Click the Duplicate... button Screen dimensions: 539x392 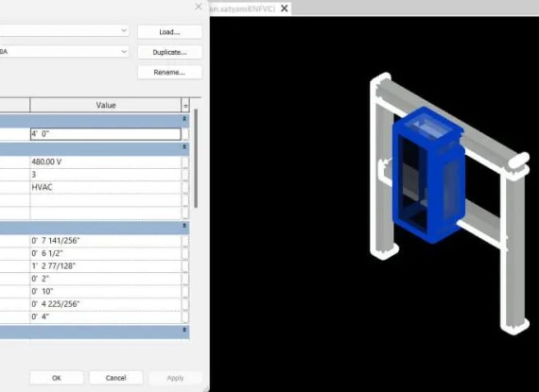point(170,52)
